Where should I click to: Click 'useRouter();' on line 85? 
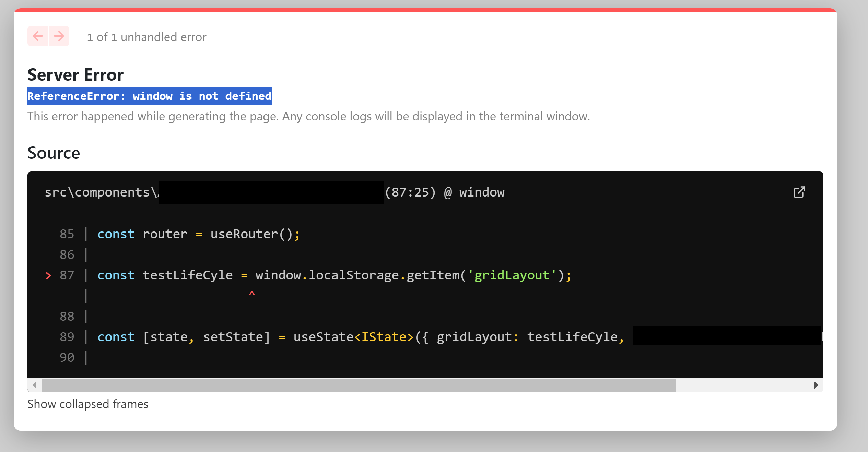[x=255, y=234]
